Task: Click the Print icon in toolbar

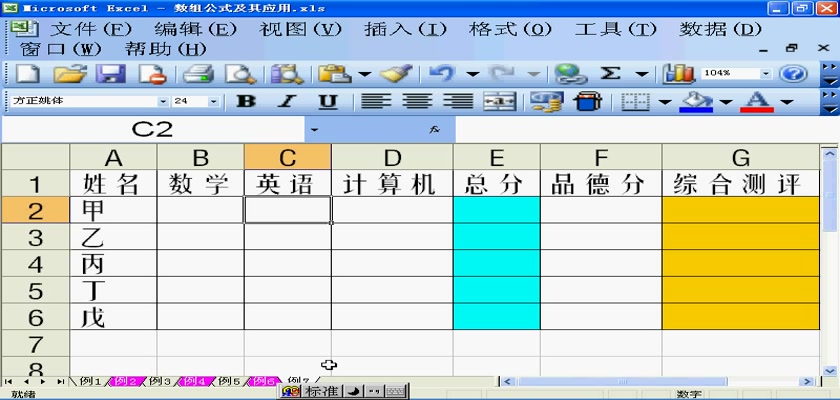Action: 198,74
